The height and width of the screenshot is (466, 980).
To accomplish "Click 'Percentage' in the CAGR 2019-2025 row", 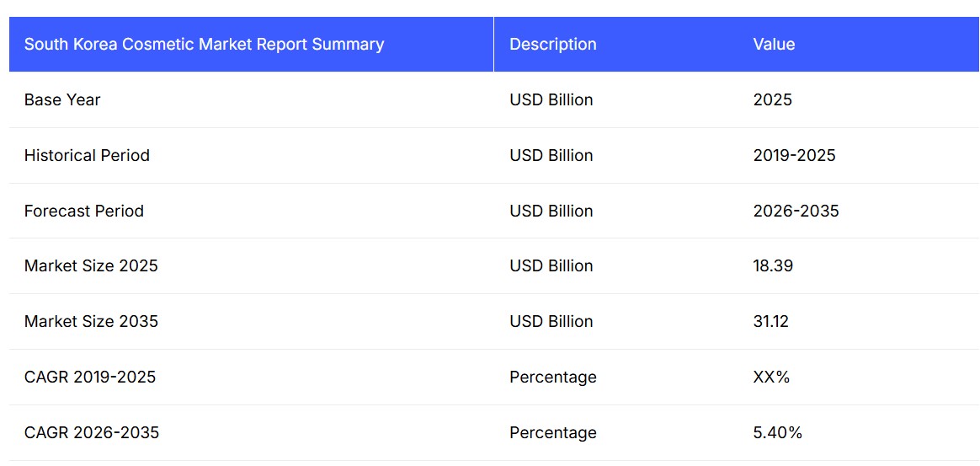I will tap(552, 378).
